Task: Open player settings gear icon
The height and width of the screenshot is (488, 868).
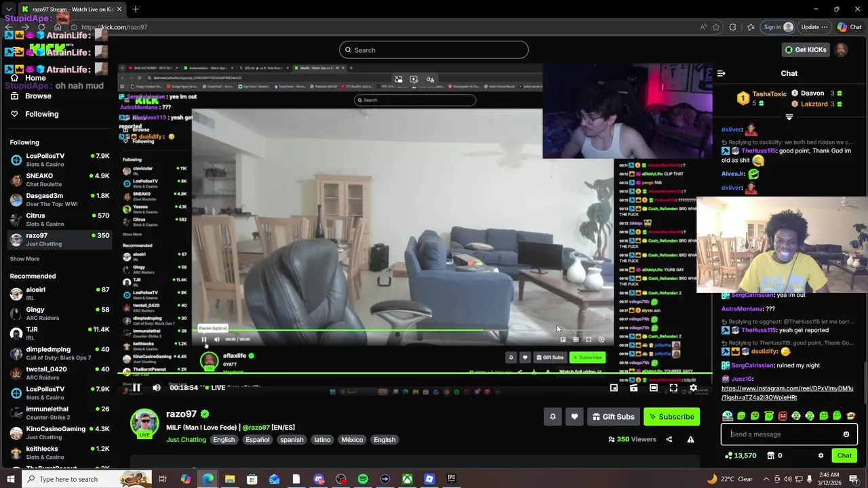Action: (693, 388)
